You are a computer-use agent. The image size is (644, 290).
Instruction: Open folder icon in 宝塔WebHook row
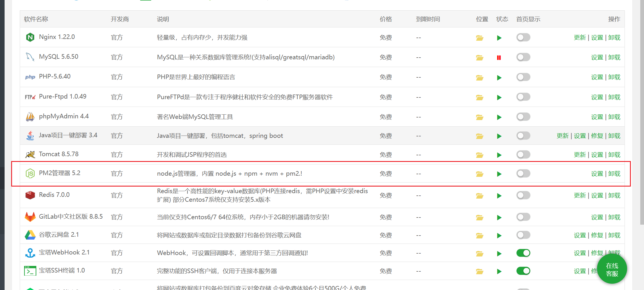pyautogui.click(x=480, y=254)
